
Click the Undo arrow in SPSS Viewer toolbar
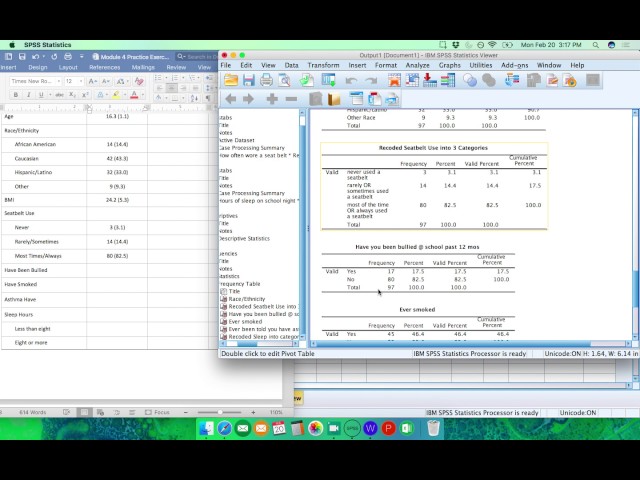351,80
